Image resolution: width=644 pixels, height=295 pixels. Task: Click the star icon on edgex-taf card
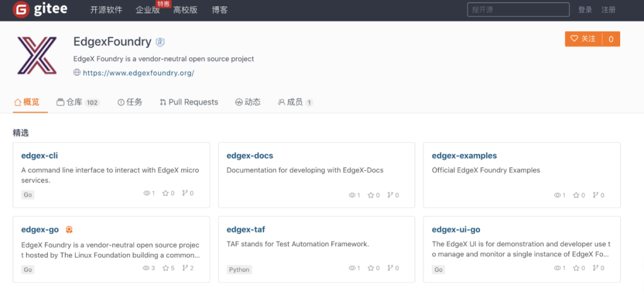click(370, 269)
